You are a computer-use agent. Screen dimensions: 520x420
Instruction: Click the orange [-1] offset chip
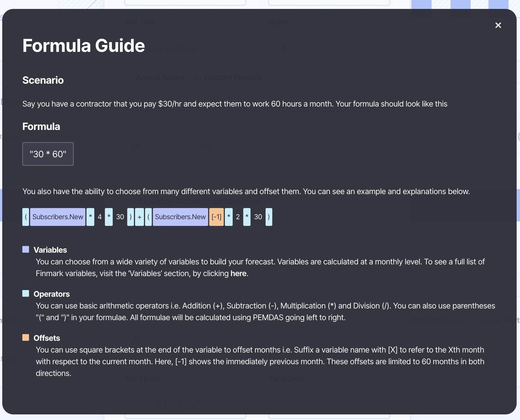(x=216, y=217)
